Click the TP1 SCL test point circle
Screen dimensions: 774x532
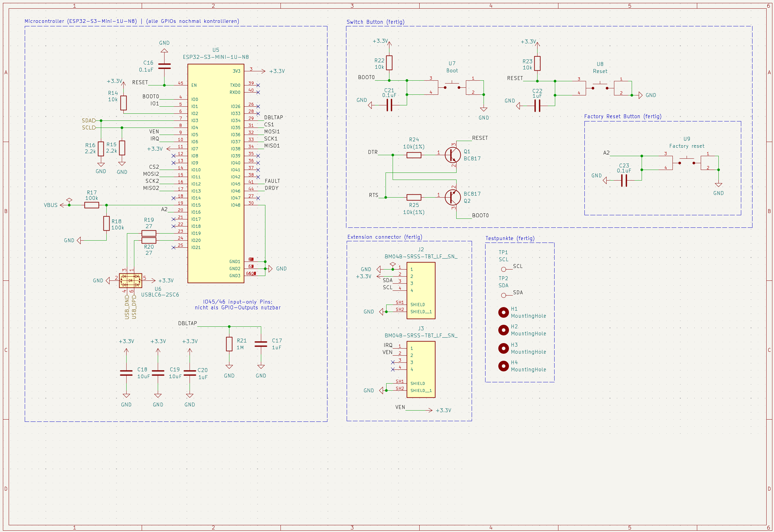[504, 269]
